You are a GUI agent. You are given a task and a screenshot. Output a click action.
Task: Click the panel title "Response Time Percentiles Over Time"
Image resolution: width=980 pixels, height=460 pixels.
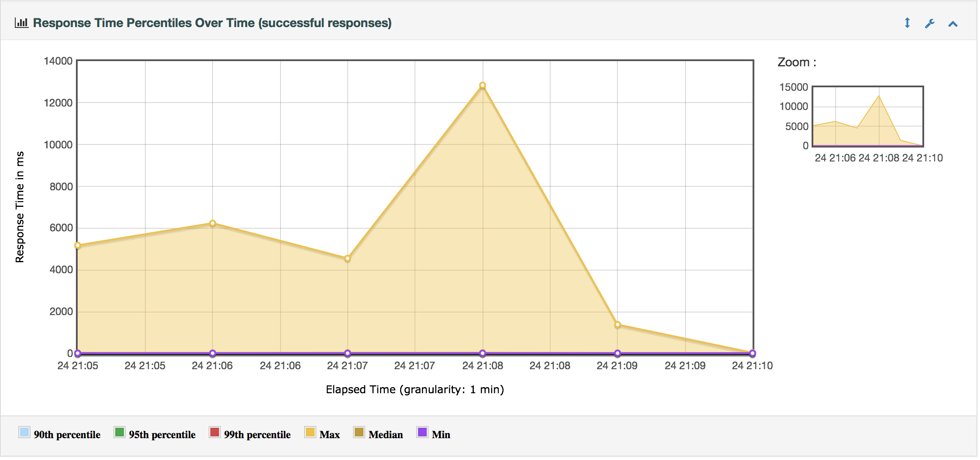212,23
